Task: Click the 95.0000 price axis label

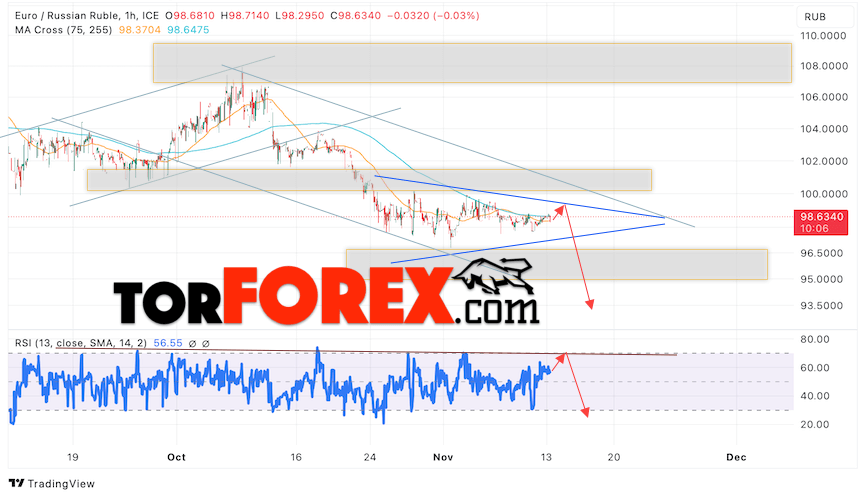Action: (x=822, y=279)
